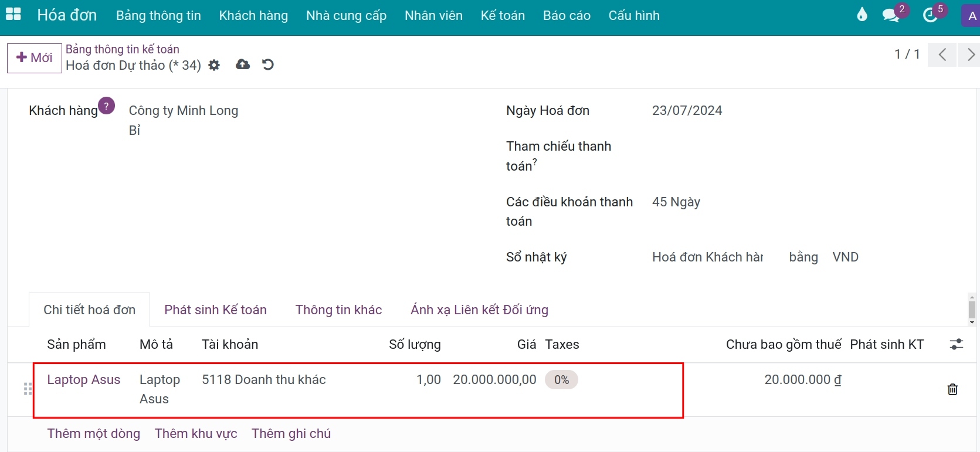The image size is (980, 452).
Task: Click the tab area vertical scrollbar
Action: pos(972,310)
